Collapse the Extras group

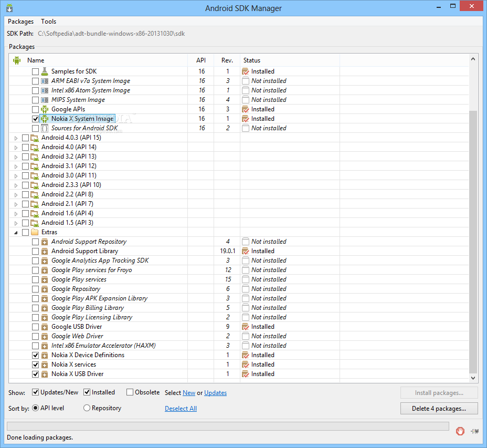coord(16,233)
